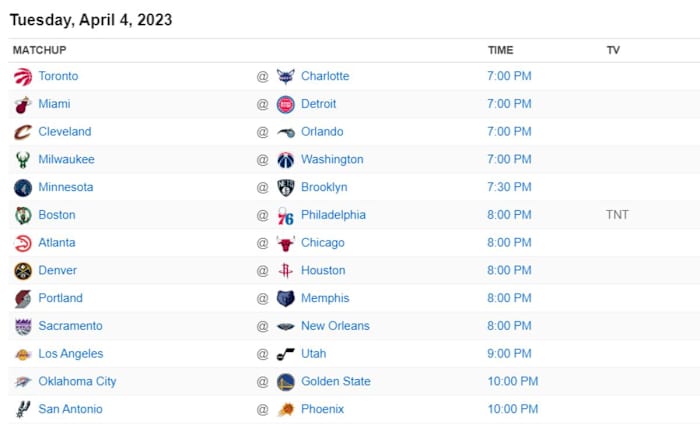Click the TNT broadcast label
Screen dimensions: 700x425
pyautogui.click(x=617, y=215)
